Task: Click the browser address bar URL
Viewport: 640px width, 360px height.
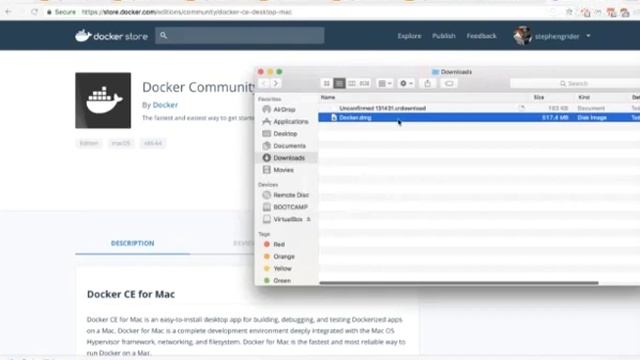Action: [187, 12]
